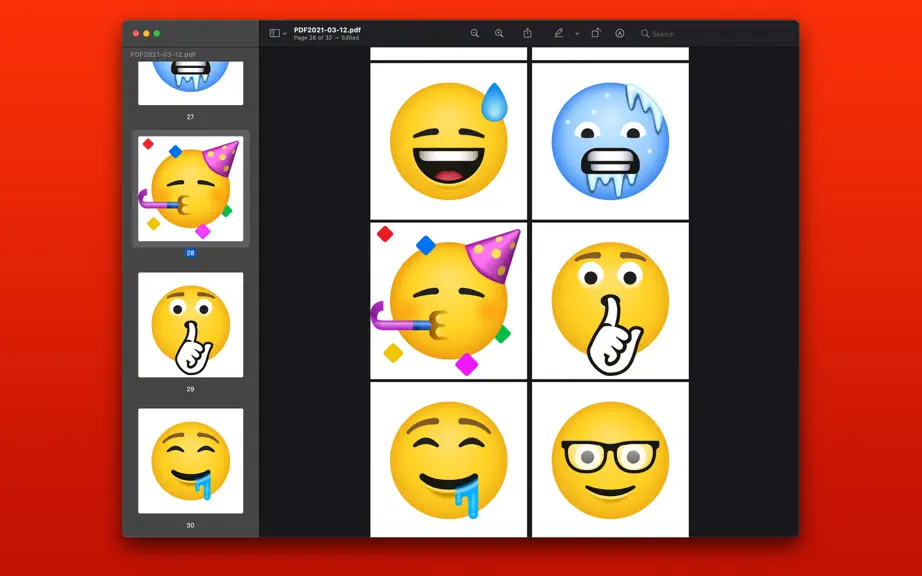Expand the highlight color dropdown arrow
The width and height of the screenshot is (922, 576).
click(x=577, y=34)
